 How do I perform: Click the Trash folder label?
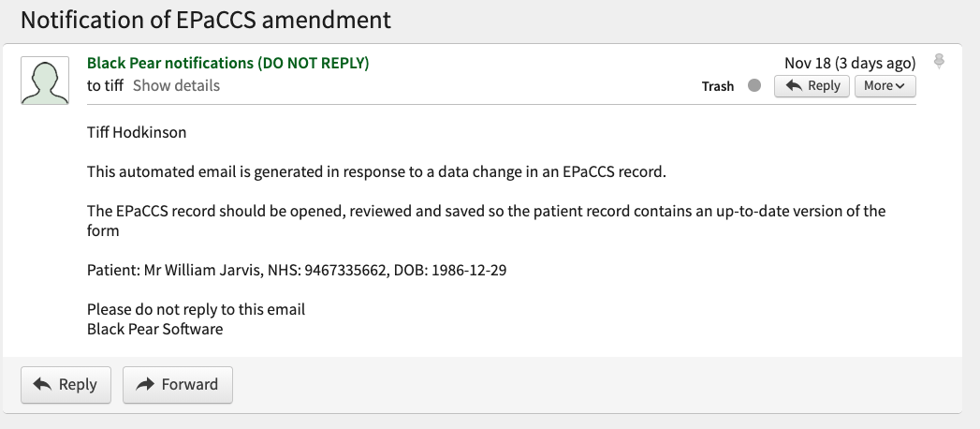(x=718, y=86)
